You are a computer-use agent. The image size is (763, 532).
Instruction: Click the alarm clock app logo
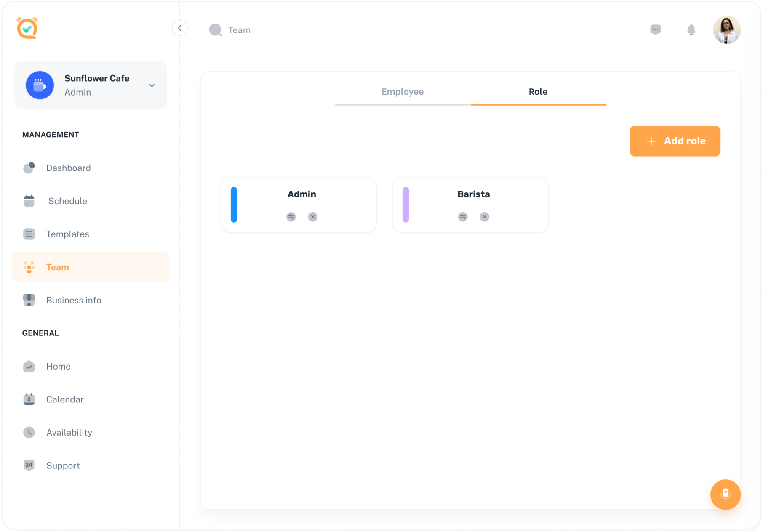(x=27, y=28)
